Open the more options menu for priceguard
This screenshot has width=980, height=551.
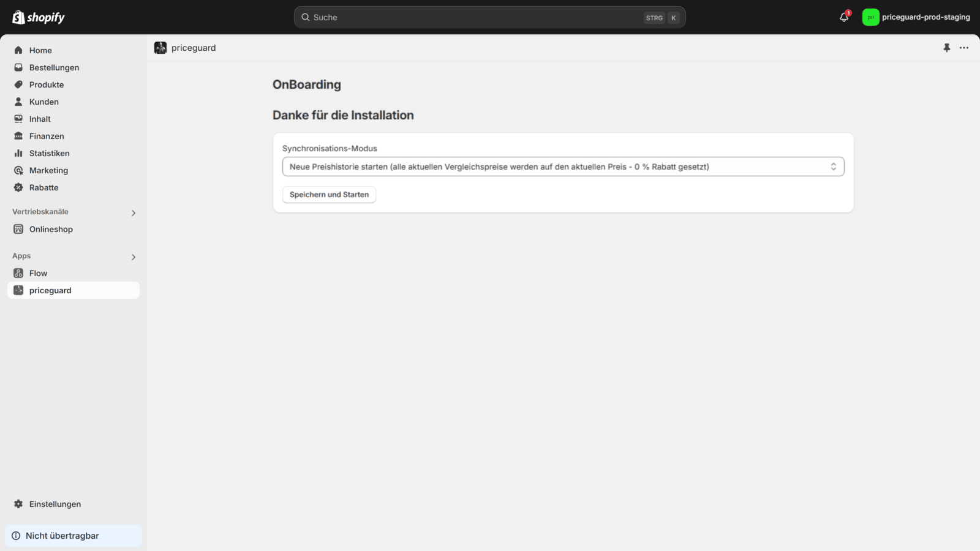tap(964, 48)
